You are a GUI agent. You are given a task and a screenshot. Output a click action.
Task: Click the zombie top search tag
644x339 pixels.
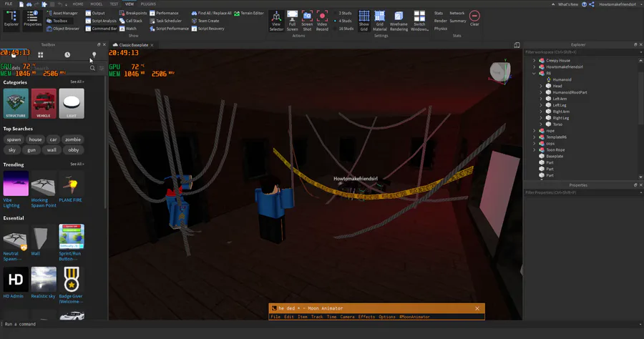point(73,139)
